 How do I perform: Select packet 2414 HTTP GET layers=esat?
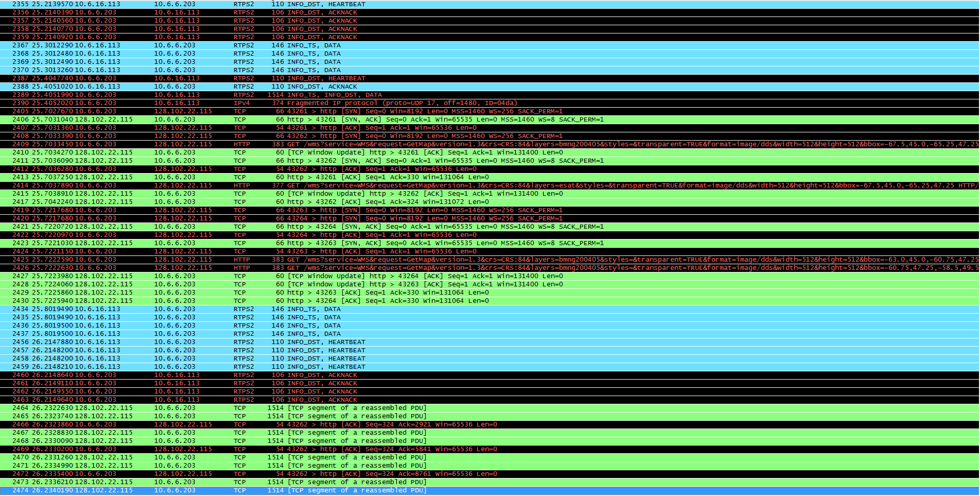pyautogui.click(x=490, y=185)
